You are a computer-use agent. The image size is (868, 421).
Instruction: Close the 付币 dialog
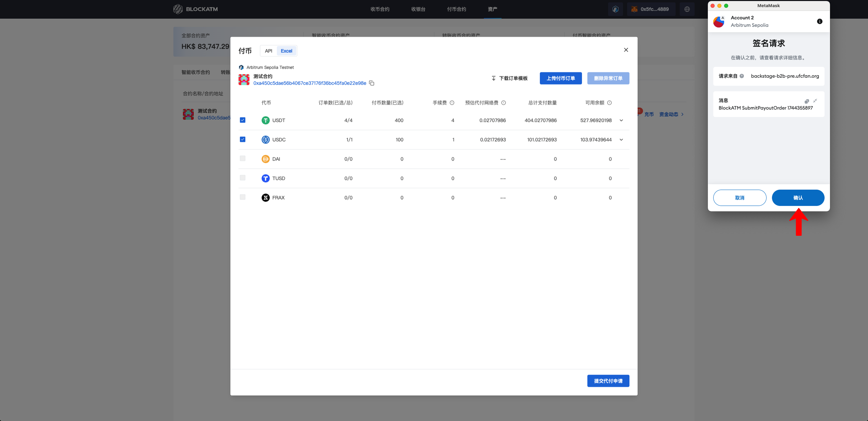[x=626, y=50]
